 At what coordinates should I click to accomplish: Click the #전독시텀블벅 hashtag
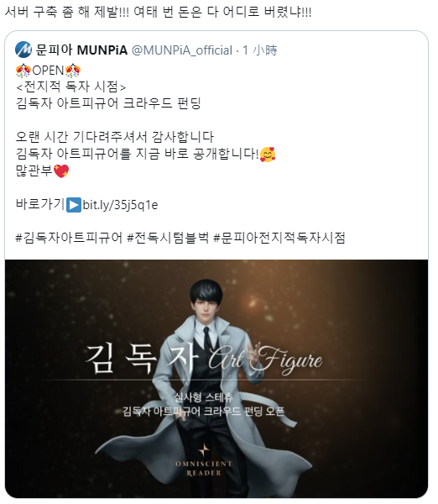click(168, 238)
